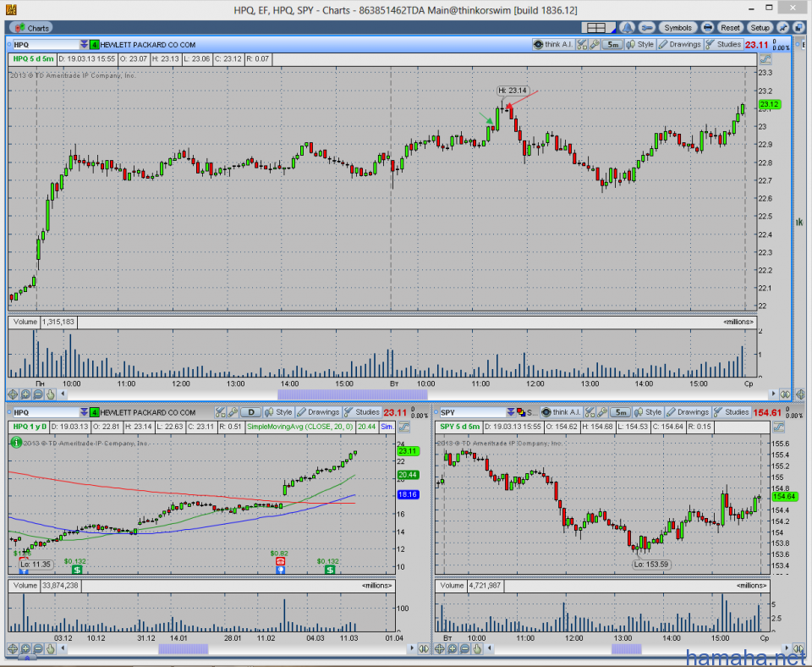Click the Symbols button
The image size is (812, 667).
click(x=678, y=28)
